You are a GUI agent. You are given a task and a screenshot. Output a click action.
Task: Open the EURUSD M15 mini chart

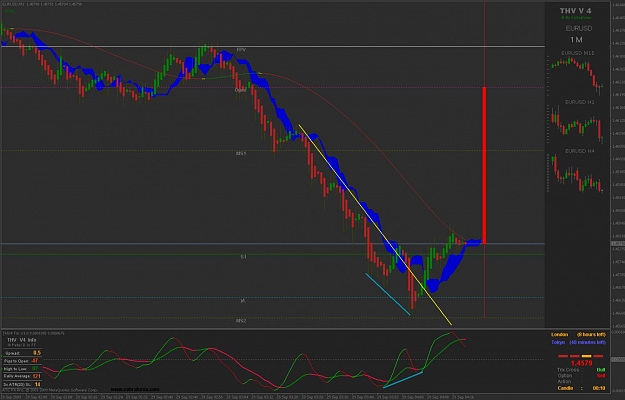tap(576, 72)
